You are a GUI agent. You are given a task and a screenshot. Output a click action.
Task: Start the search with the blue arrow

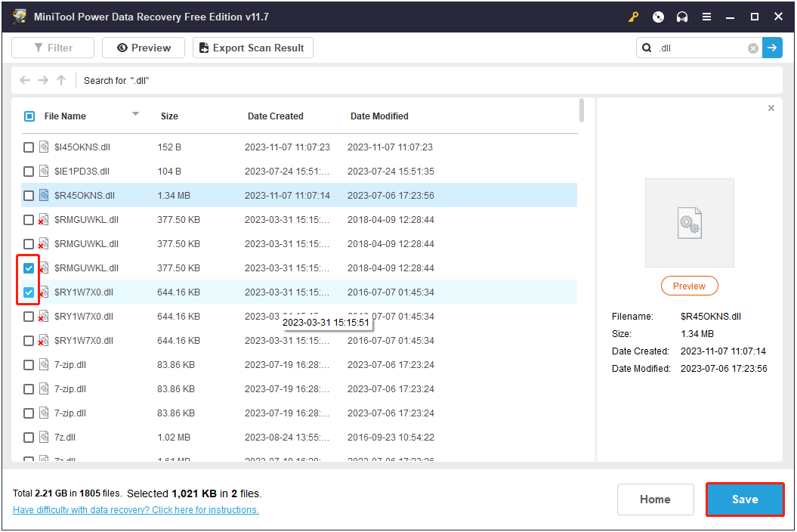point(772,48)
